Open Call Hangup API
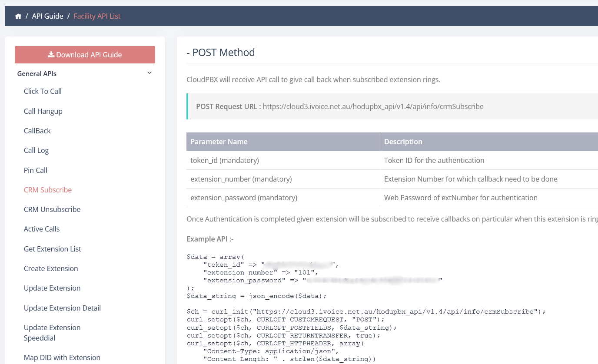Screen dimensions: 598x364 point(43,111)
